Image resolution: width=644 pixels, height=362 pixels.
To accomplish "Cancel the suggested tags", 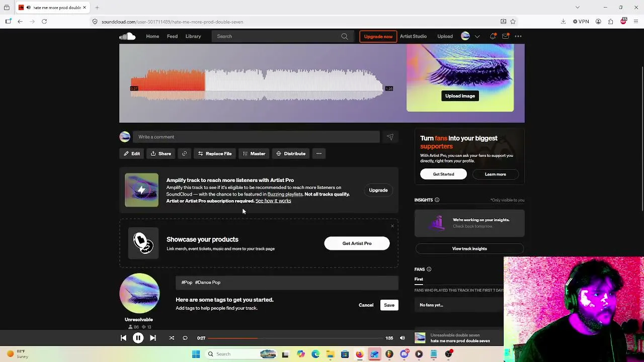I will [x=366, y=305].
